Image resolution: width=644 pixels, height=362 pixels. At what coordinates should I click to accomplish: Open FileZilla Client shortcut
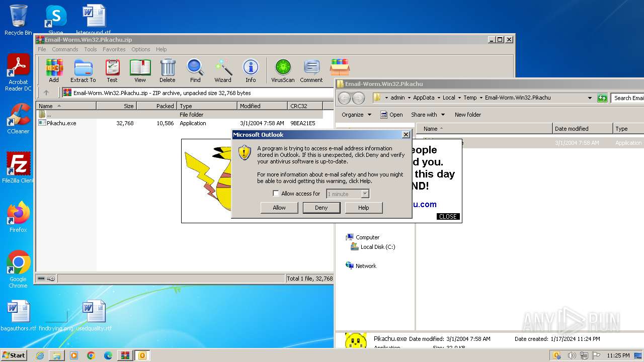(x=18, y=168)
